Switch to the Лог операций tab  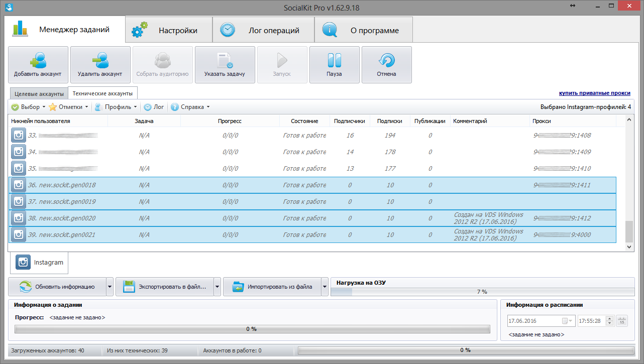point(264,30)
